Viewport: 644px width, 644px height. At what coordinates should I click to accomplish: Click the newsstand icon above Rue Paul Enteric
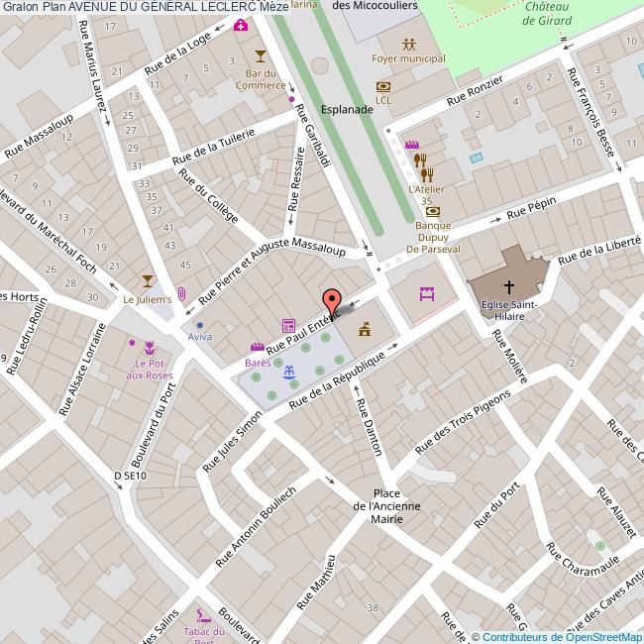(288, 325)
